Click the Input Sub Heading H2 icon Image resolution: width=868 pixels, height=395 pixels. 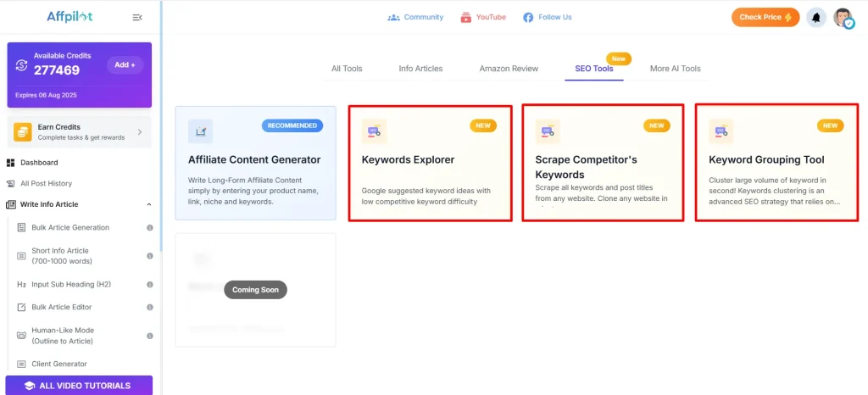click(x=21, y=284)
